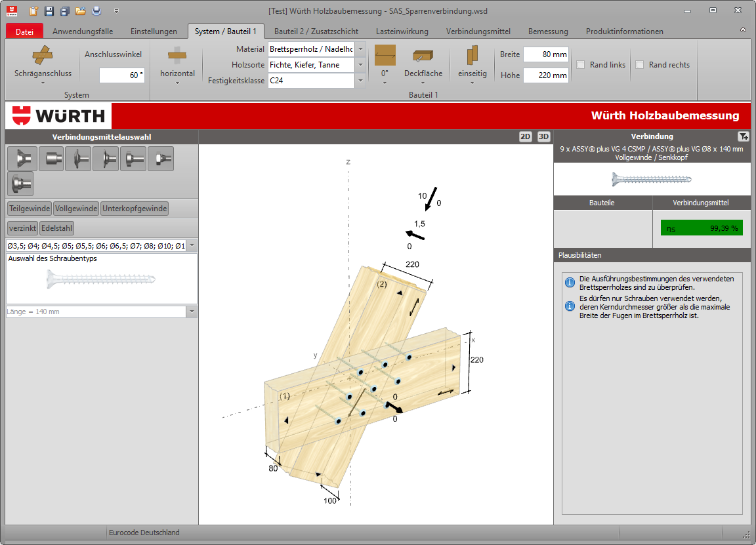This screenshot has width=756, height=545.
Task: Switch to the Lasteinwirkung tab
Action: (402, 31)
